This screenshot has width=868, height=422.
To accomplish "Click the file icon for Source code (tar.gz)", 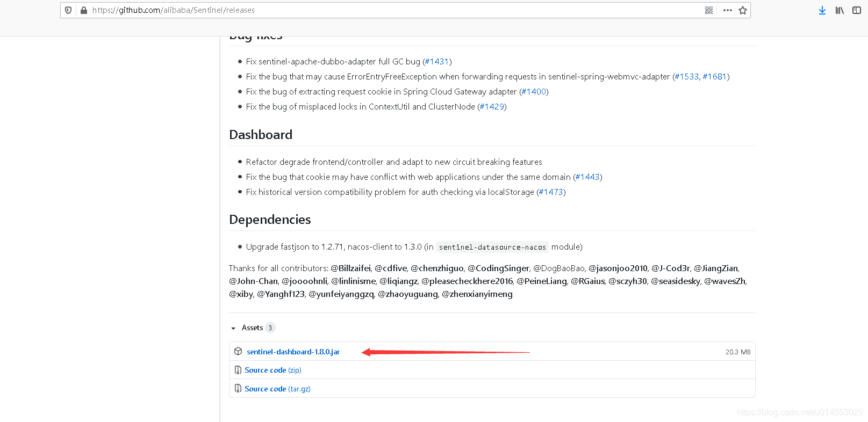I will pyautogui.click(x=238, y=388).
